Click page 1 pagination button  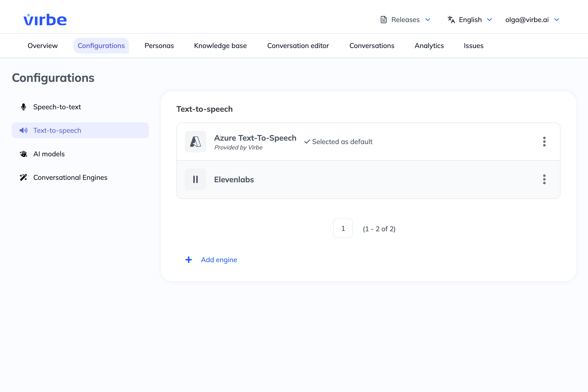pos(343,229)
